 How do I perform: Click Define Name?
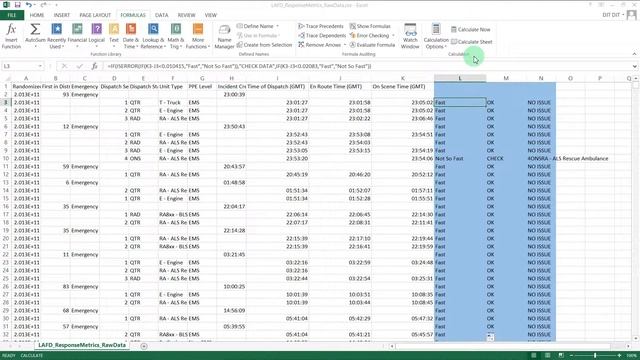(255, 26)
